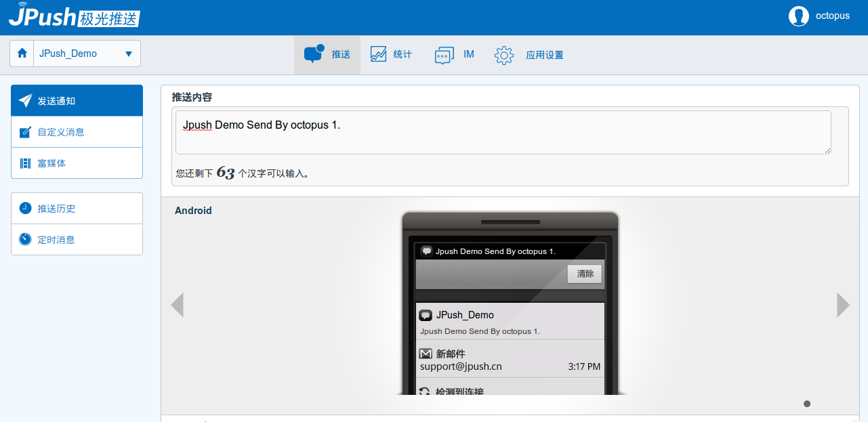This screenshot has width=868, height=422.
Task: Open the octopus user avatar icon
Action: (x=799, y=16)
